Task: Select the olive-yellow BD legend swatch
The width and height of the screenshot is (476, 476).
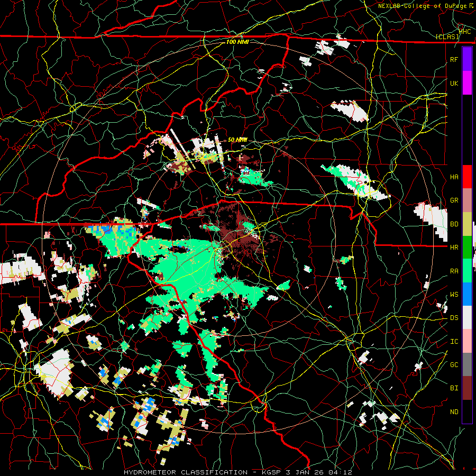Action: coord(467,224)
